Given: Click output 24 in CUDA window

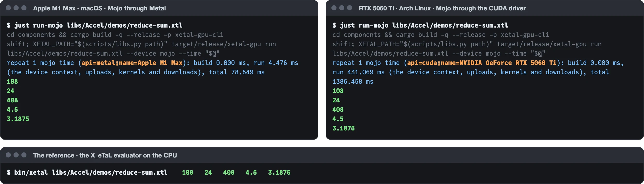Looking at the screenshot, I should tap(336, 100).
